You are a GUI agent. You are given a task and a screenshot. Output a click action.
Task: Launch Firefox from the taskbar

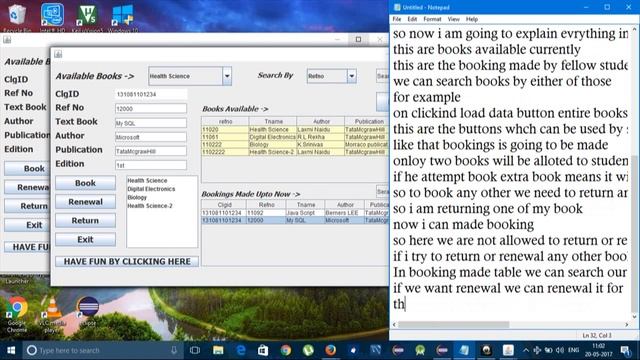click(331, 350)
